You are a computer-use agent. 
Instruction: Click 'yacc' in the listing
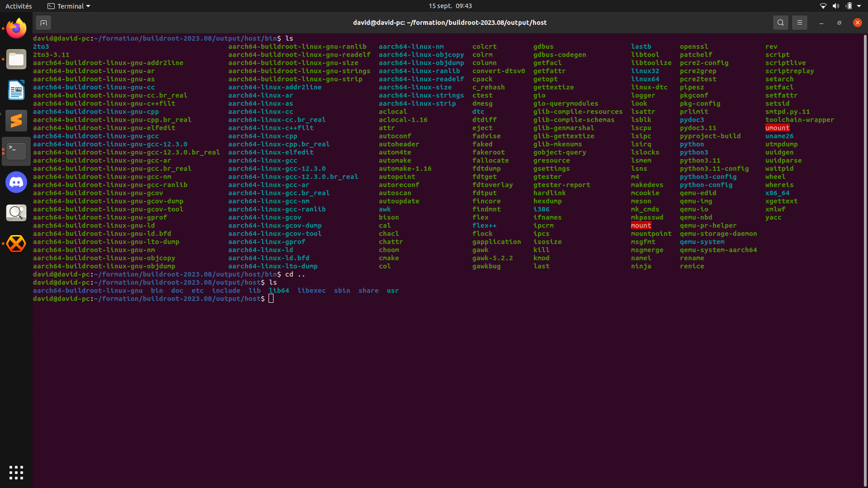pos(773,217)
